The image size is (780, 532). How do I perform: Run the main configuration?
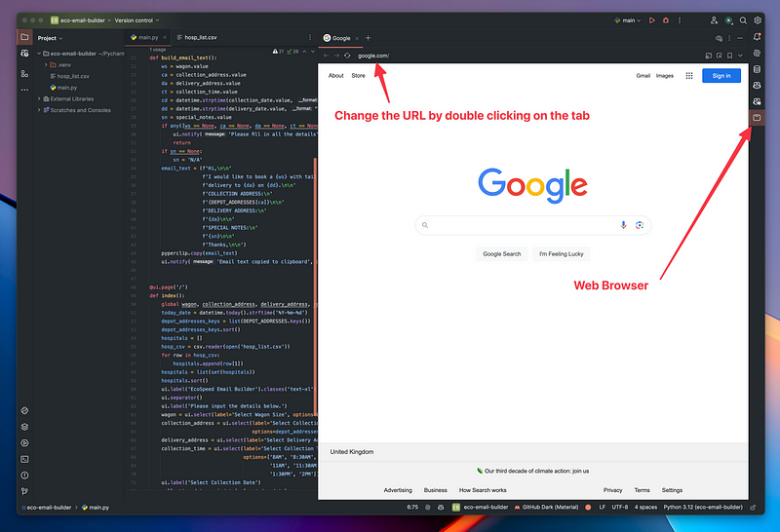651,20
